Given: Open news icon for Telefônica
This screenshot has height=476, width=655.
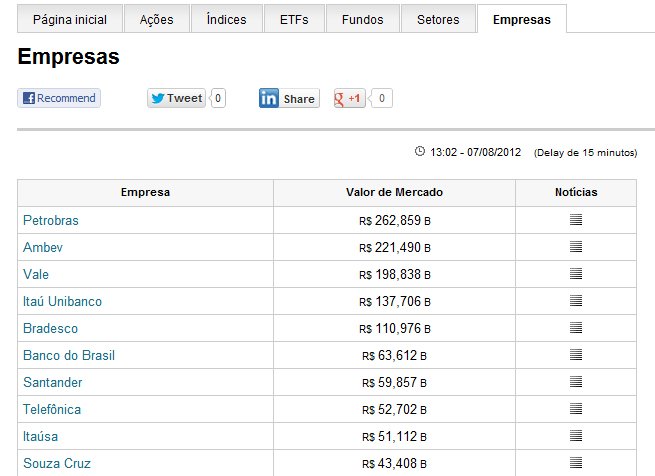Looking at the screenshot, I should 576,408.
